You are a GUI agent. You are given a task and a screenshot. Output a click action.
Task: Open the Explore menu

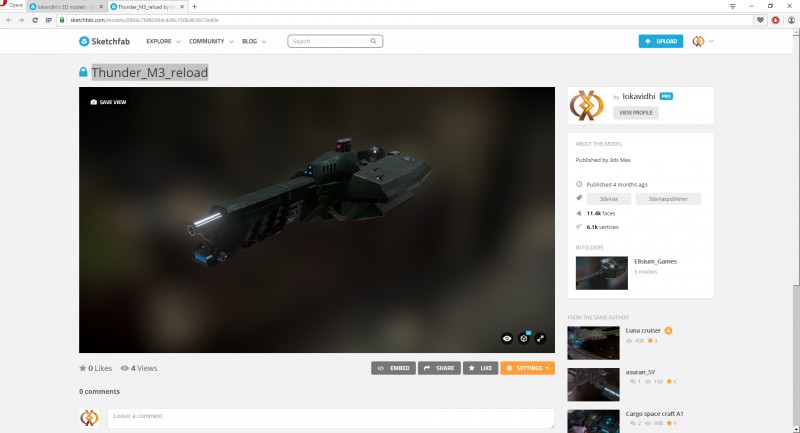pyautogui.click(x=163, y=41)
